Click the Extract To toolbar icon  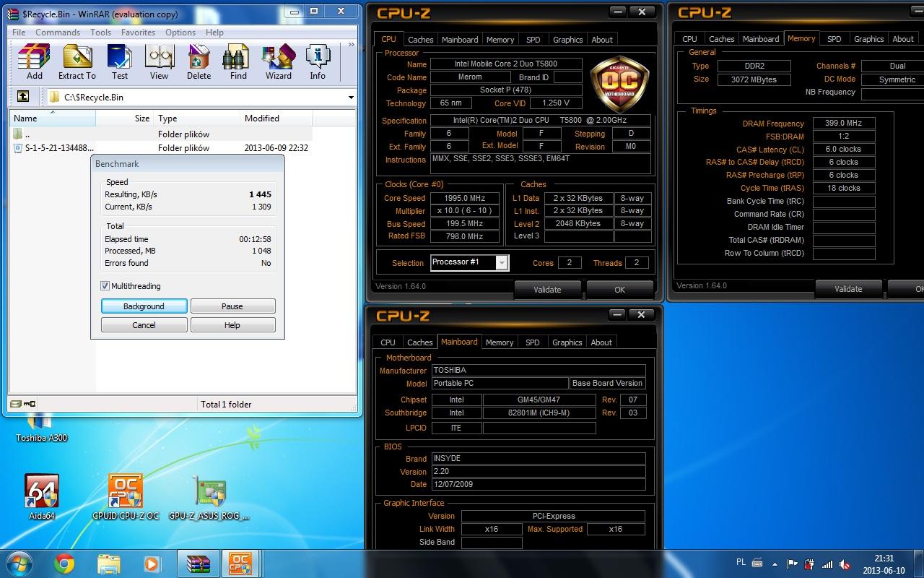point(77,61)
